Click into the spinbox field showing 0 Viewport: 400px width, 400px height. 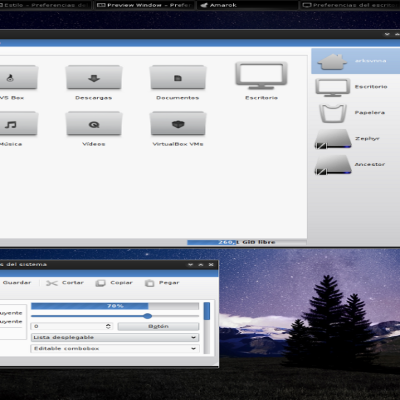click(x=68, y=326)
